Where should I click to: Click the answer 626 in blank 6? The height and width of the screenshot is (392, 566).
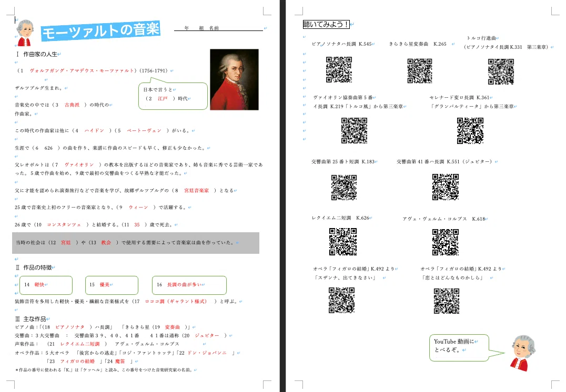(49, 148)
